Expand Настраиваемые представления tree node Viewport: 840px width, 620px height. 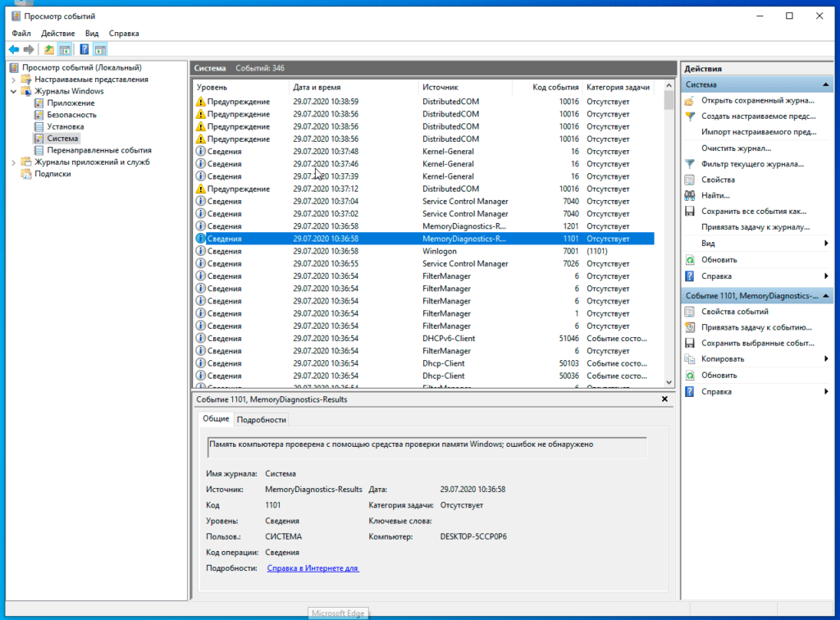[x=13, y=80]
